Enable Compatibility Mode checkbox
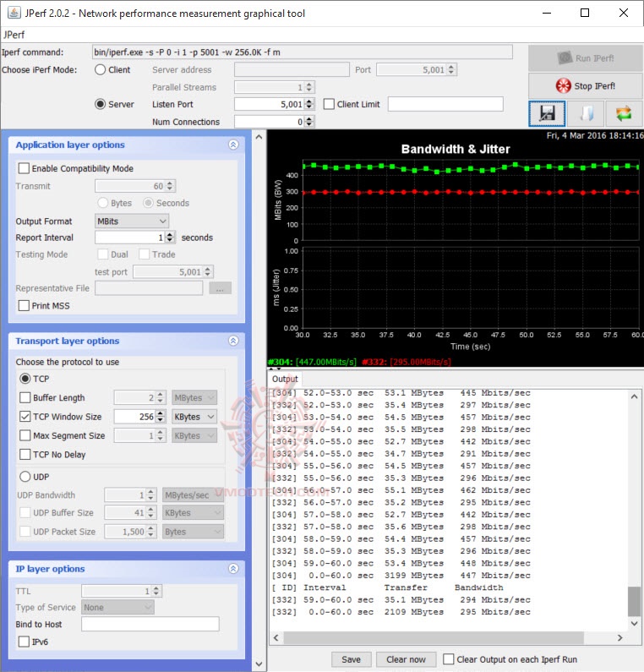 pos(24,168)
